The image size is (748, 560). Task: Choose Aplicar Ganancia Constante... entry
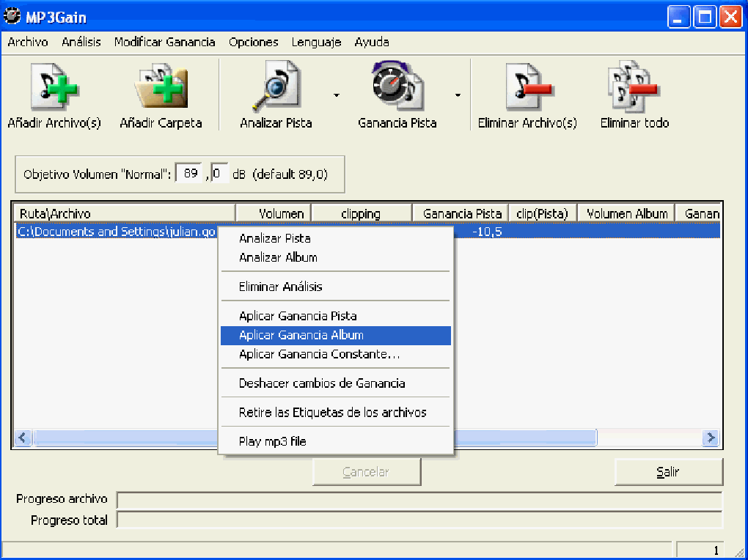tap(336, 355)
